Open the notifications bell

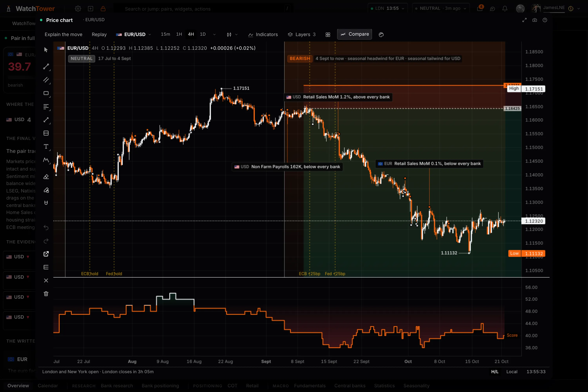[x=505, y=9]
